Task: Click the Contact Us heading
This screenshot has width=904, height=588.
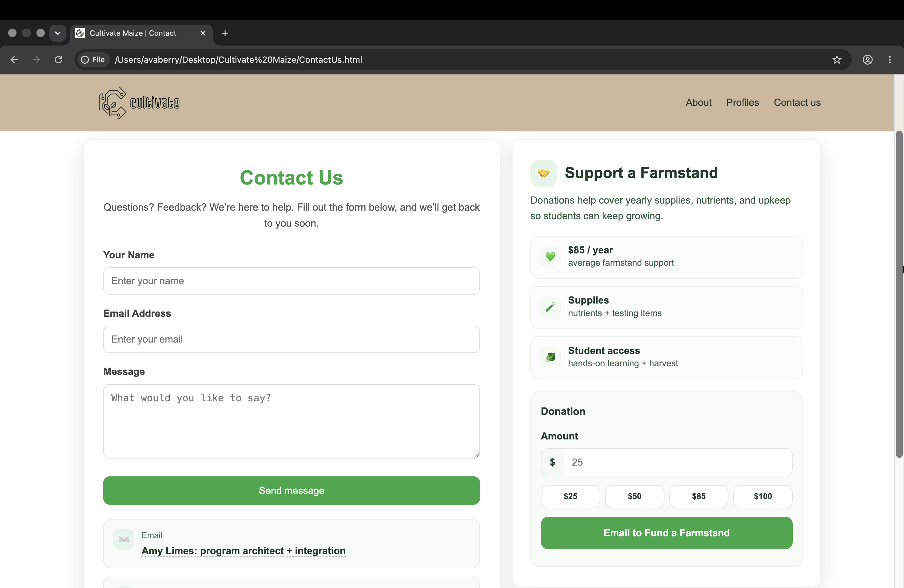Action: (x=291, y=177)
